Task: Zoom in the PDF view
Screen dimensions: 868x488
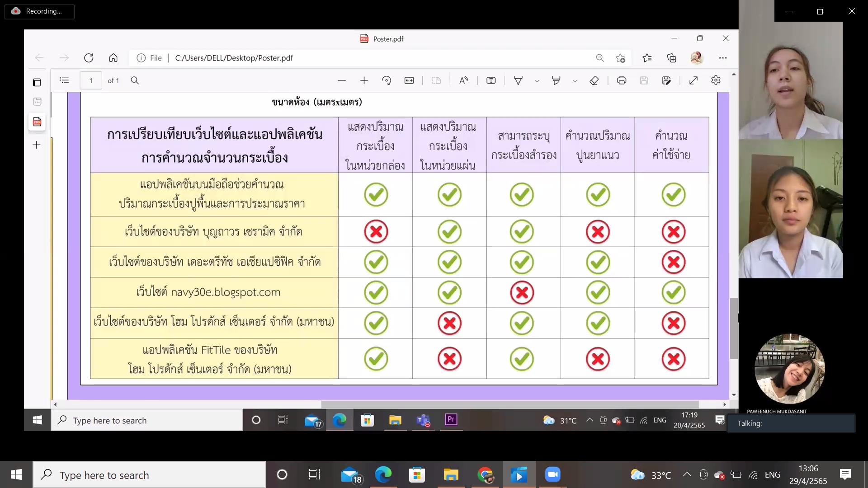Action: click(364, 80)
